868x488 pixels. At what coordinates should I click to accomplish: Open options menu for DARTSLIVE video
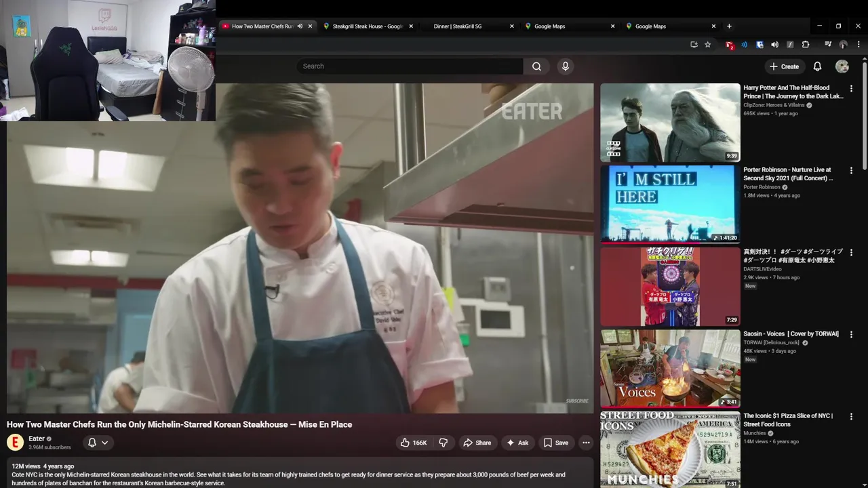click(851, 252)
